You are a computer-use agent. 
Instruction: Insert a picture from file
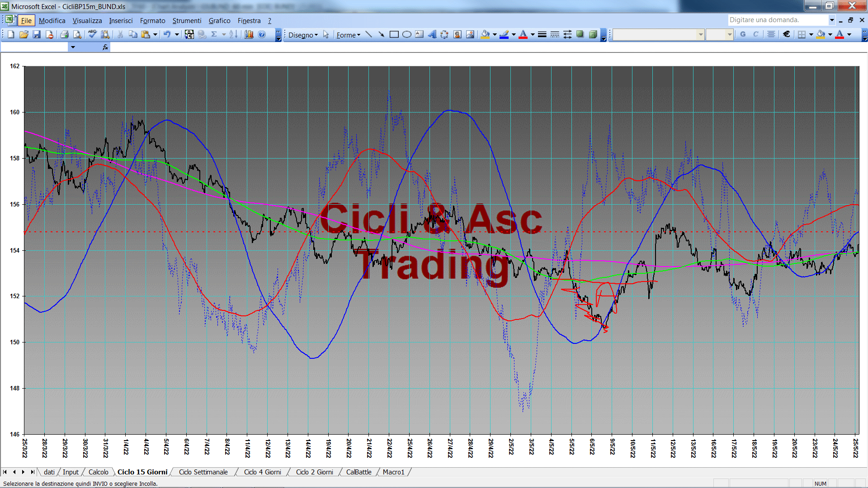[x=470, y=34]
